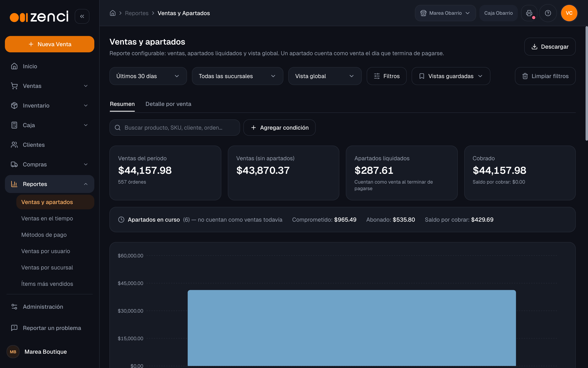
Task: Open the printer icon in the top bar
Action: 529,13
